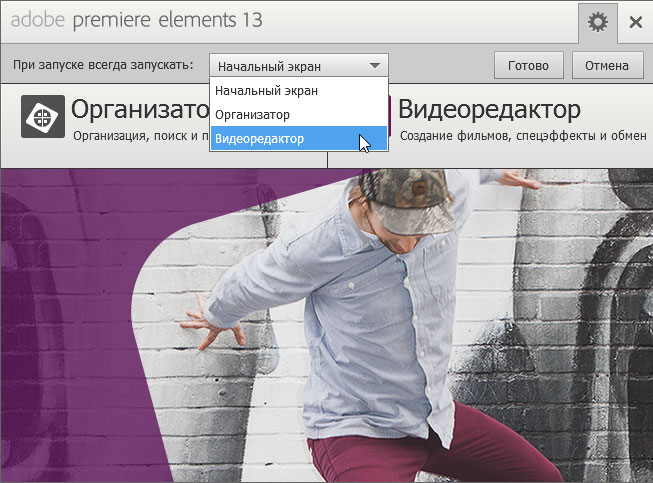Select 'Начальный экран' from dropdown list
The width and height of the screenshot is (653, 483).
point(299,91)
